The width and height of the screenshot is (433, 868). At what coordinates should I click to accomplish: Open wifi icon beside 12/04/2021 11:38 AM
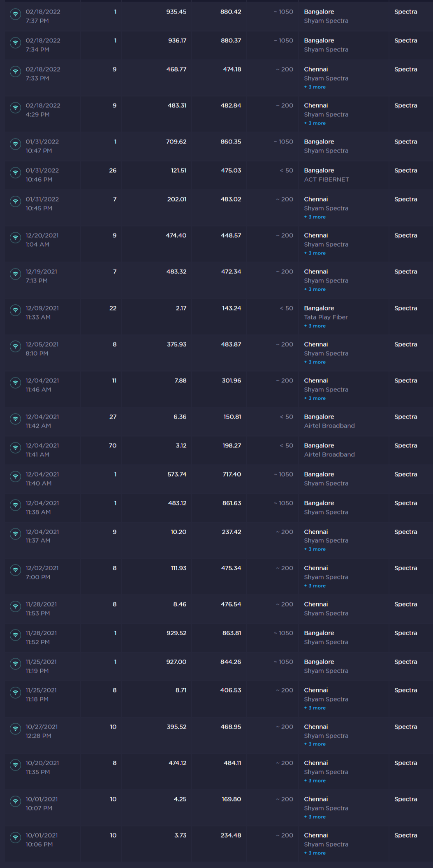16,505
